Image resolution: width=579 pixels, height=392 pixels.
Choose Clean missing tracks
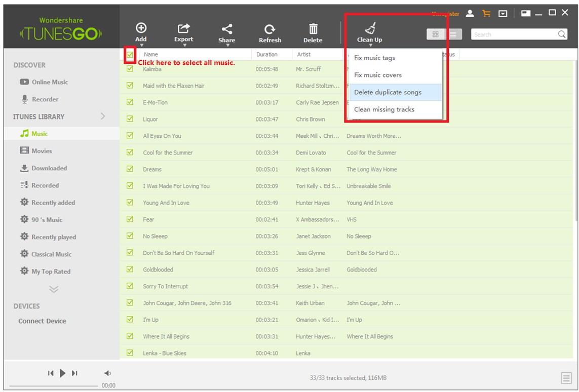tap(395, 109)
